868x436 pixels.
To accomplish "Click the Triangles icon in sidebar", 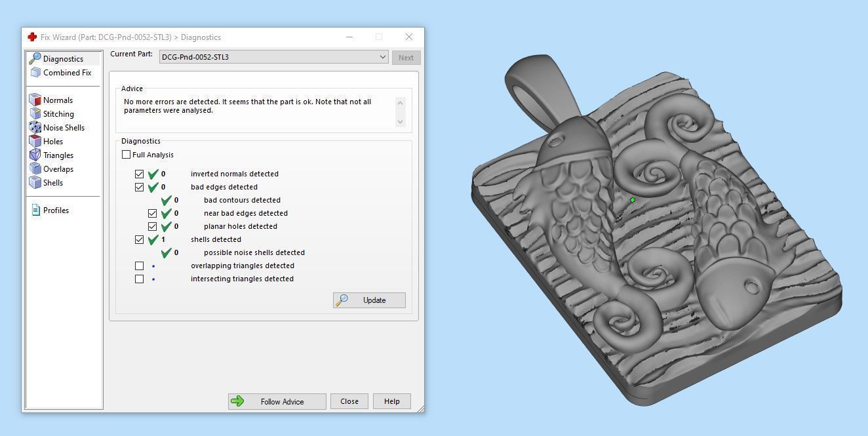I will point(35,155).
